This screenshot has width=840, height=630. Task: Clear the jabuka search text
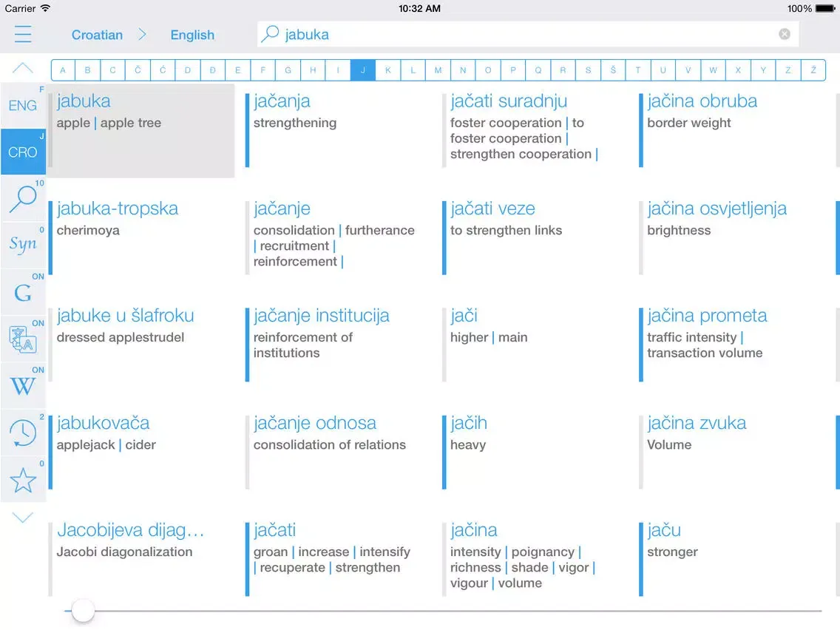click(785, 34)
